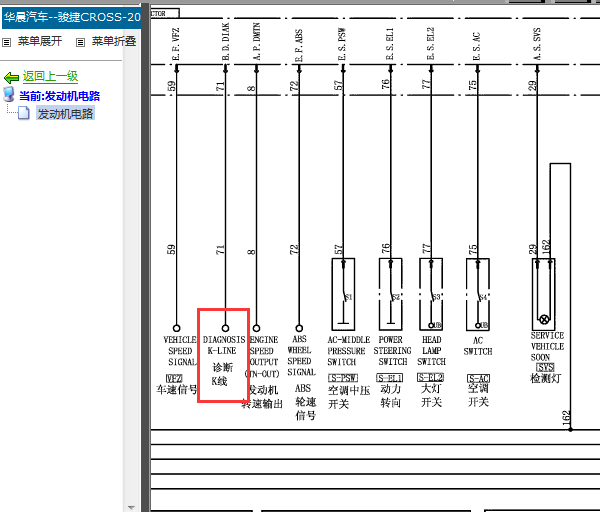Click the SERVICE VEHICLE SOON label

coord(547,346)
